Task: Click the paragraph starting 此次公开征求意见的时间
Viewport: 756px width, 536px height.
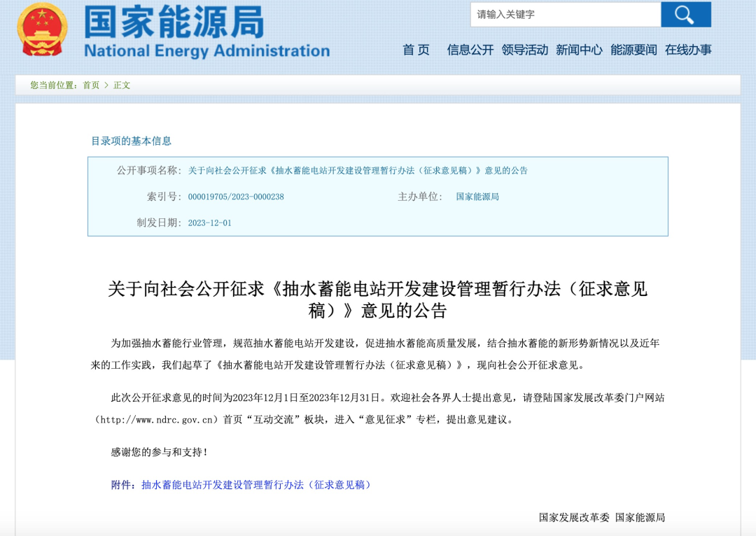Action: pos(377,409)
